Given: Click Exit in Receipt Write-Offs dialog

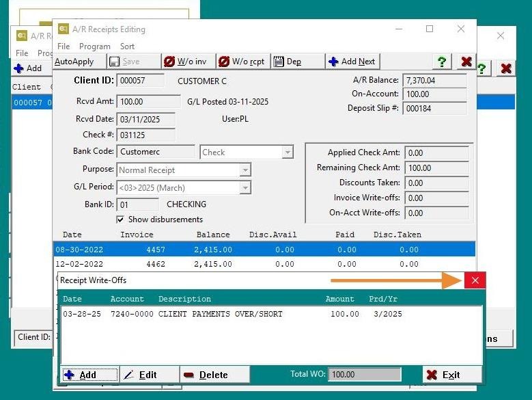Looking at the screenshot, I should pos(452,375).
